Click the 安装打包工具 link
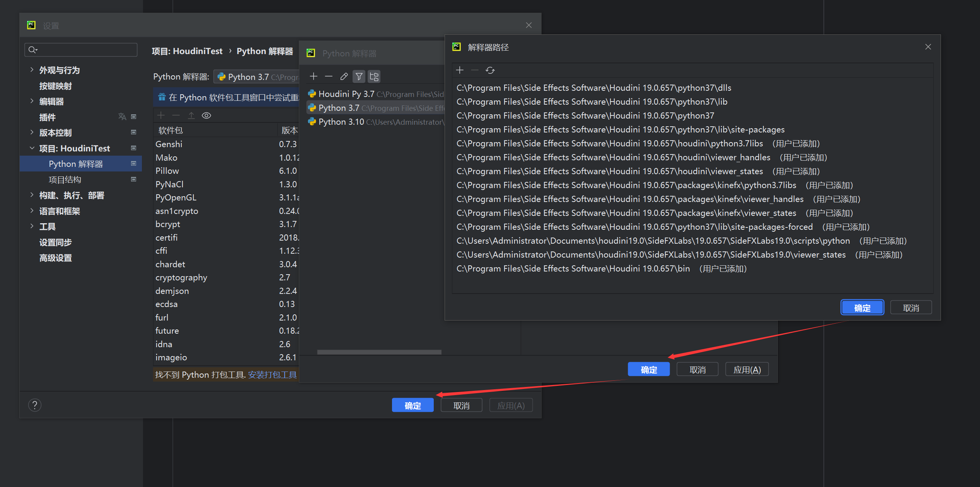 tap(272, 375)
